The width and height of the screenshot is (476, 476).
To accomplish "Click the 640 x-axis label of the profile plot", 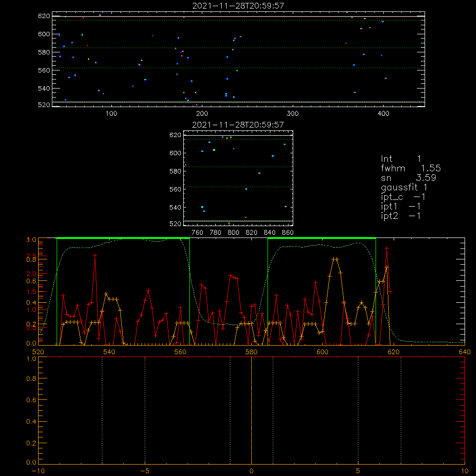I will 465,352.
